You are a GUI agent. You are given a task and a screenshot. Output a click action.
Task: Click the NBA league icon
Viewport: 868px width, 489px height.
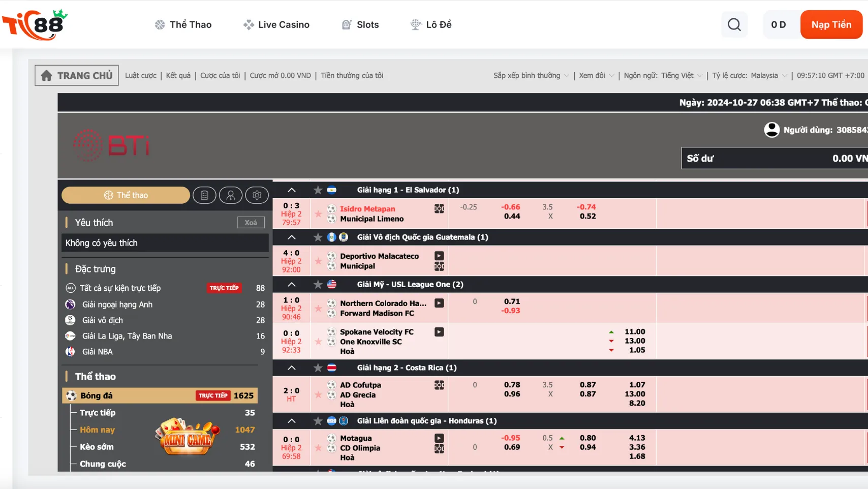[70, 352]
